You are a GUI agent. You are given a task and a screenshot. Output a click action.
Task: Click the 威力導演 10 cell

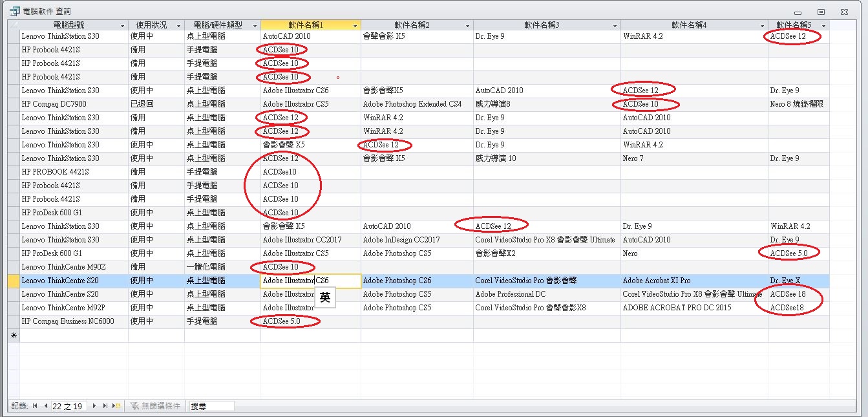[x=547, y=158]
